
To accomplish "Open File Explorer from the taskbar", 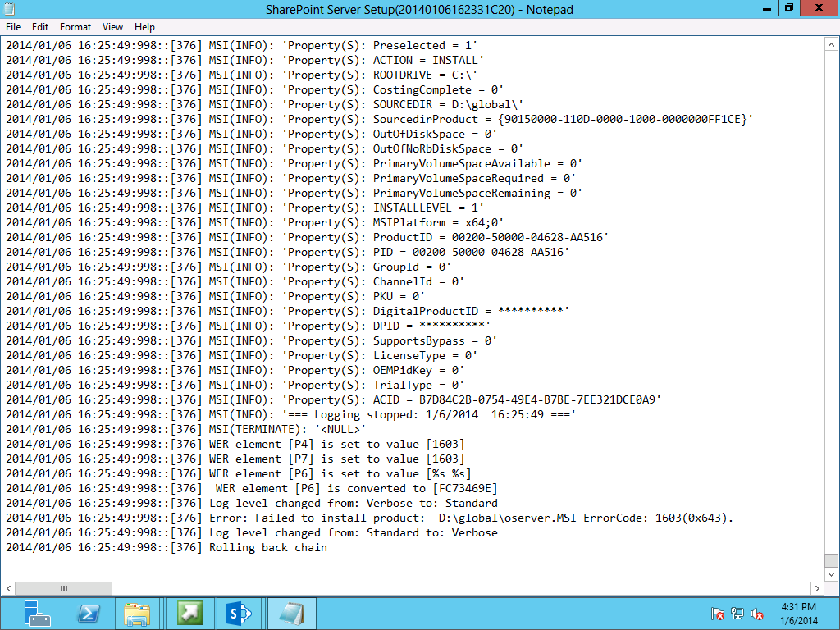I will pyautogui.click(x=139, y=613).
